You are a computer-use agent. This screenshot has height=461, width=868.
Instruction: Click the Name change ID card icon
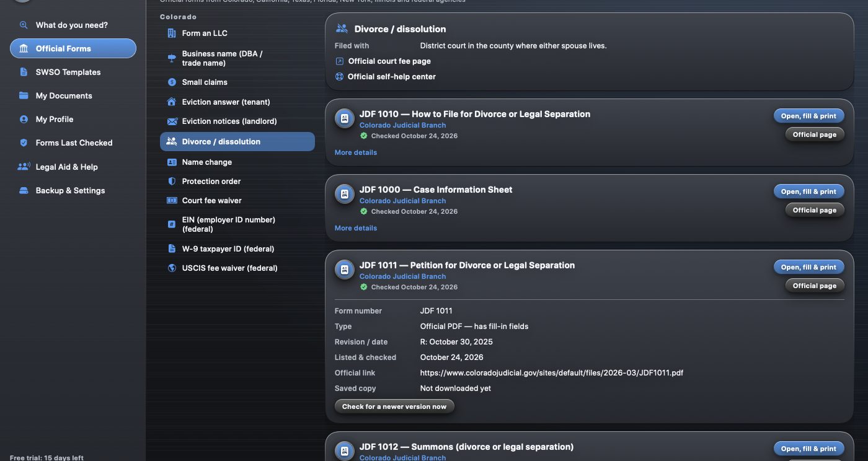click(x=172, y=162)
